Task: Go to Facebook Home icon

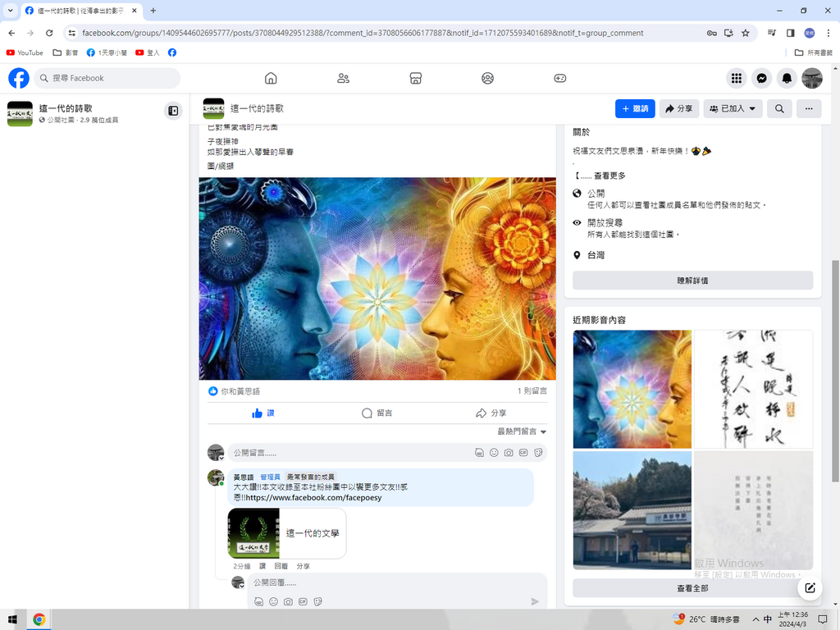Action: click(x=271, y=78)
